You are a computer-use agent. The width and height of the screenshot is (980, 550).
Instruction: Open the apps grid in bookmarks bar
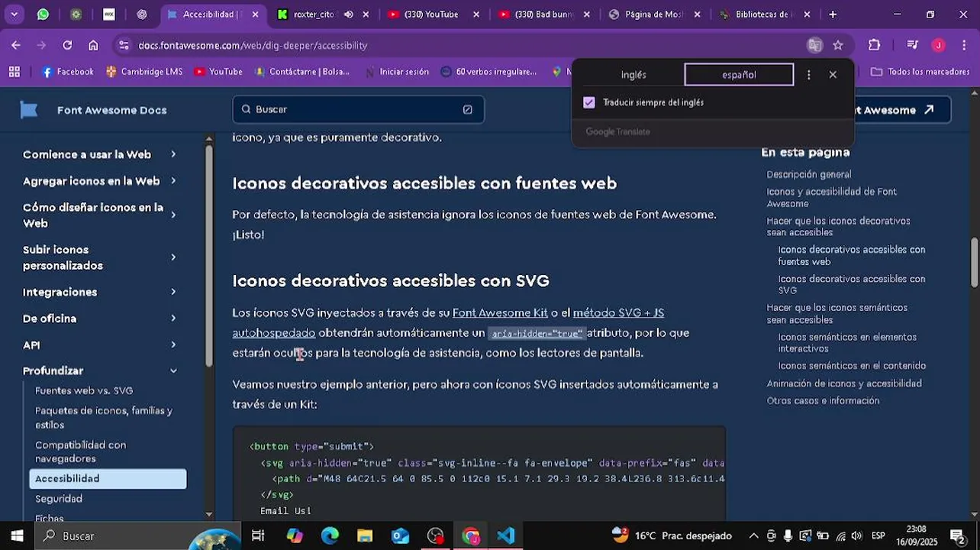(14, 72)
